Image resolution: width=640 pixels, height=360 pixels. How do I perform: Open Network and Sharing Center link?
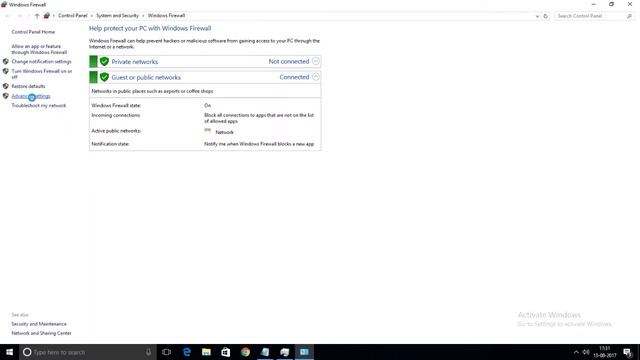coord(41,333)
